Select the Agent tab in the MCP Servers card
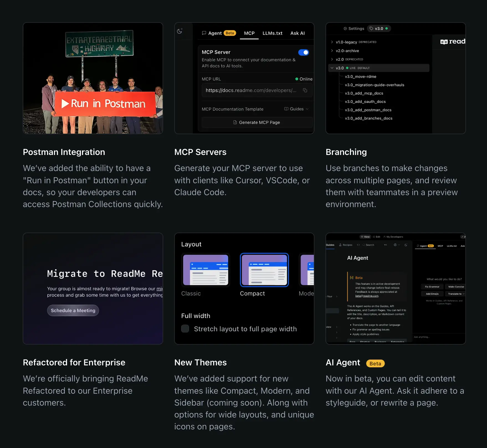 [219, 33]
